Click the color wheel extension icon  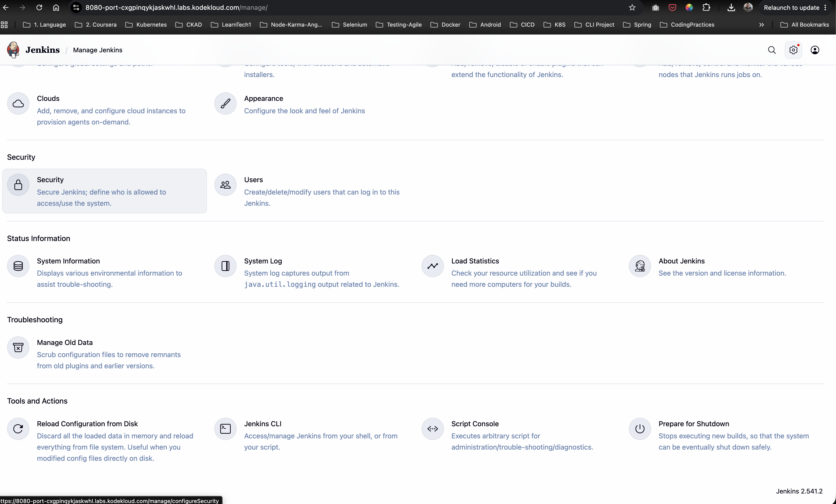689,7
